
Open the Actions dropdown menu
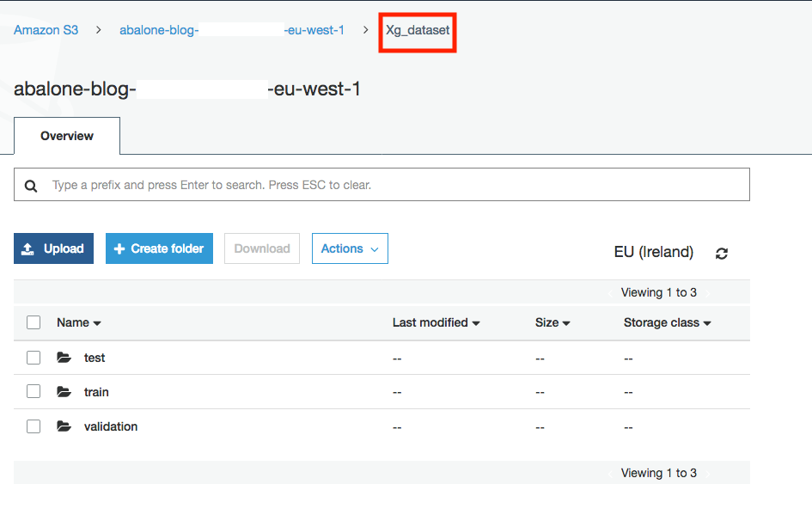coord(350,248)
